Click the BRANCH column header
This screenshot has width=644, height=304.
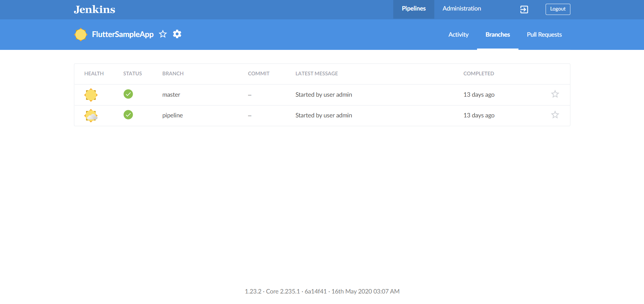tap(173, 74)
